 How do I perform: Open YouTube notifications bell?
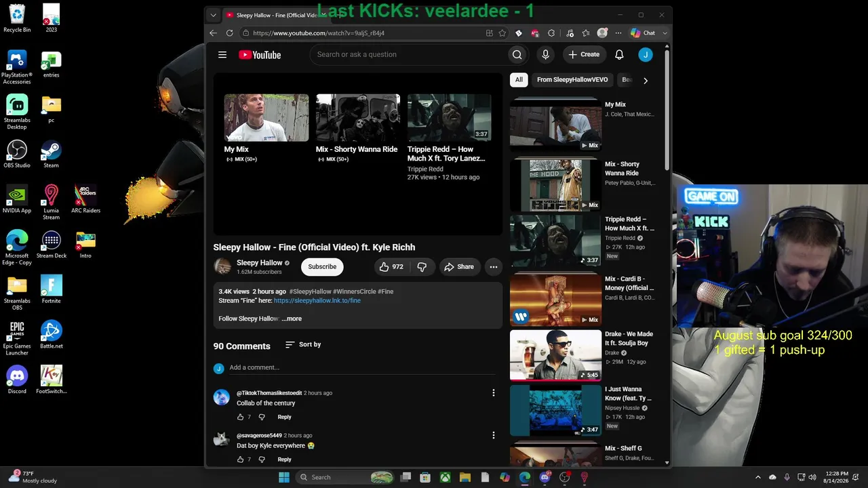click(x=619, y=55)
